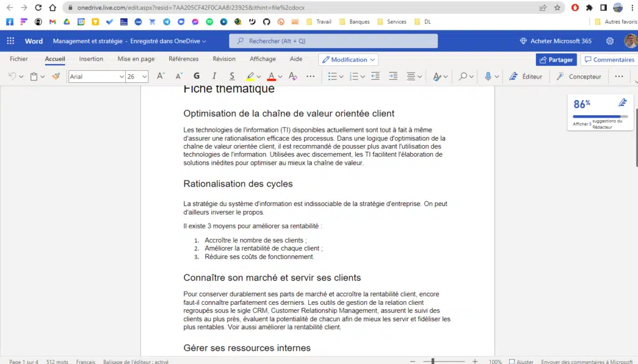The width and height of the screenshot is (638, 364).
Task: Switch to the Mise en page tab
Action: (136, 59)
